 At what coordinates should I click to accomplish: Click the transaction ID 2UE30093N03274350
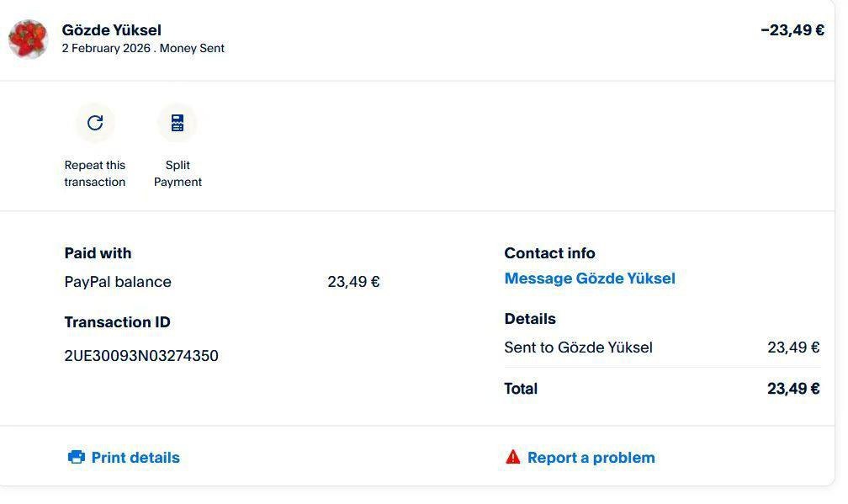[141, 356]
